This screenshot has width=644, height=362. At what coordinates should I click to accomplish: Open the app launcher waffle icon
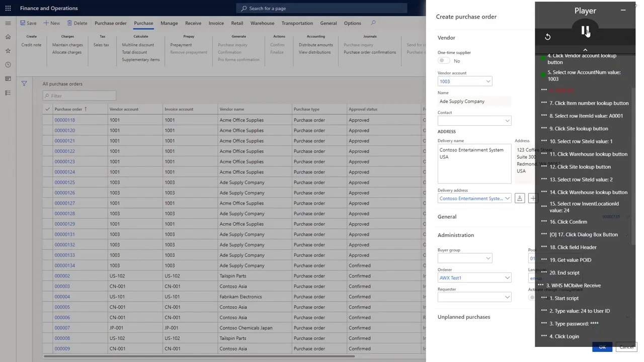click(8, 8)
